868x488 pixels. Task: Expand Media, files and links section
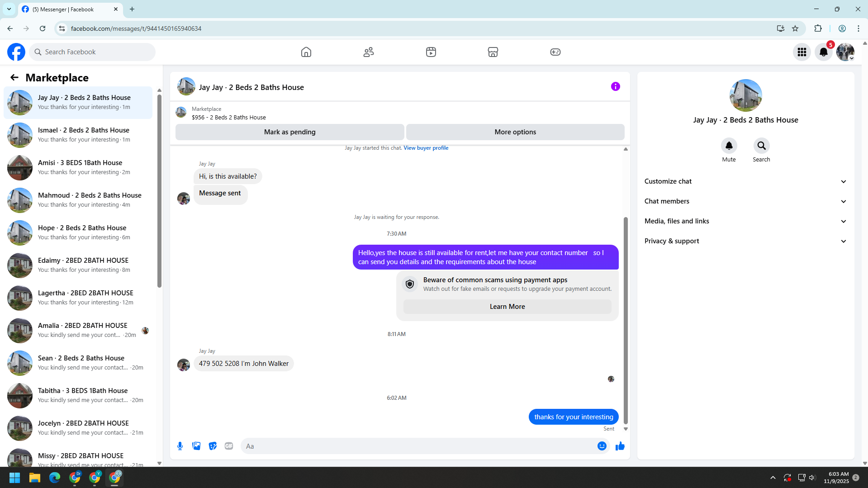coord(745,221)
